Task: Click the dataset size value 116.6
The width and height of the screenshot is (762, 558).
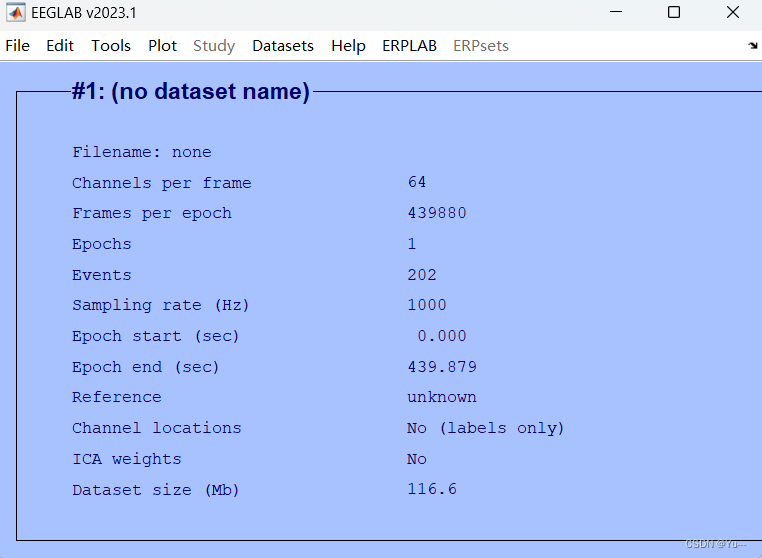Action: tap(432, 488)
